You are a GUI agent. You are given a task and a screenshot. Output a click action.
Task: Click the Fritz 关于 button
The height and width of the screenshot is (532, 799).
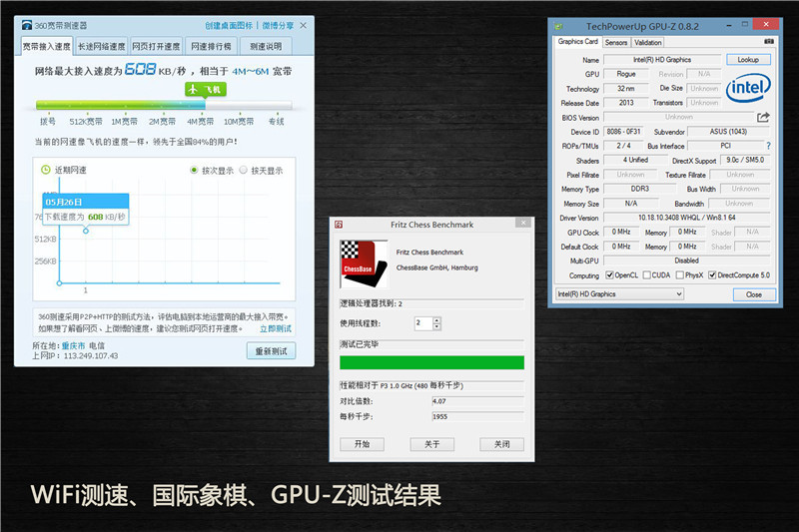coord(432,444)
